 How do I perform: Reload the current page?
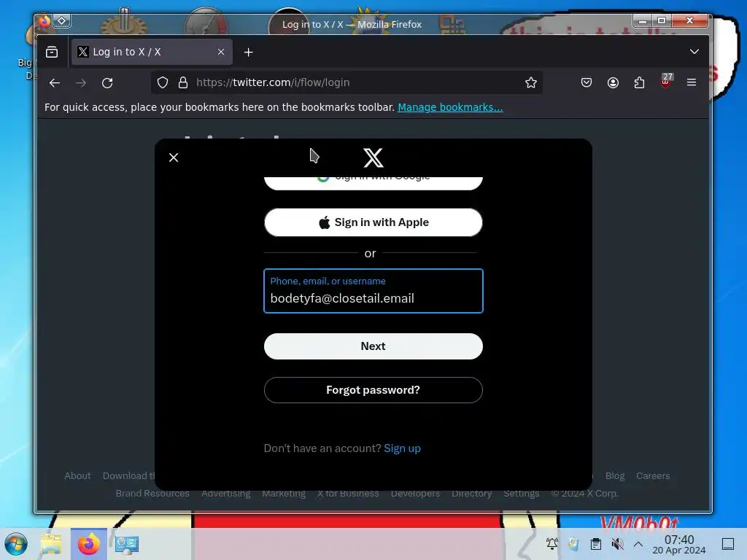coord(107,83)
